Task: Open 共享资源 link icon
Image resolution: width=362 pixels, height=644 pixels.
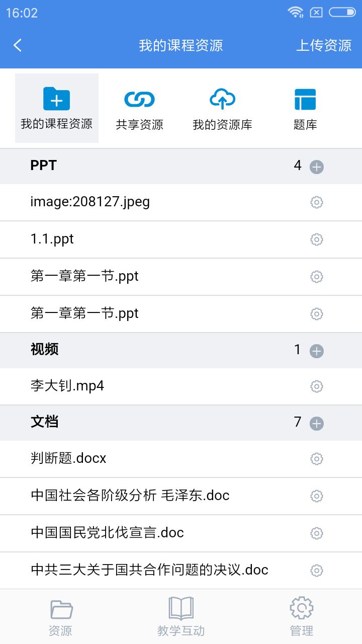Action: (x=139, y=99)
